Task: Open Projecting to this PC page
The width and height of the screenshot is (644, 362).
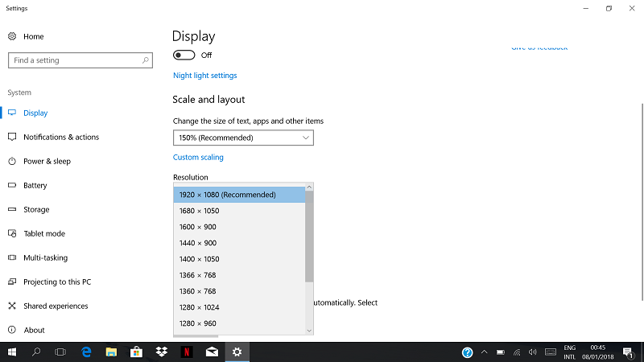Action: pos(57,282)
